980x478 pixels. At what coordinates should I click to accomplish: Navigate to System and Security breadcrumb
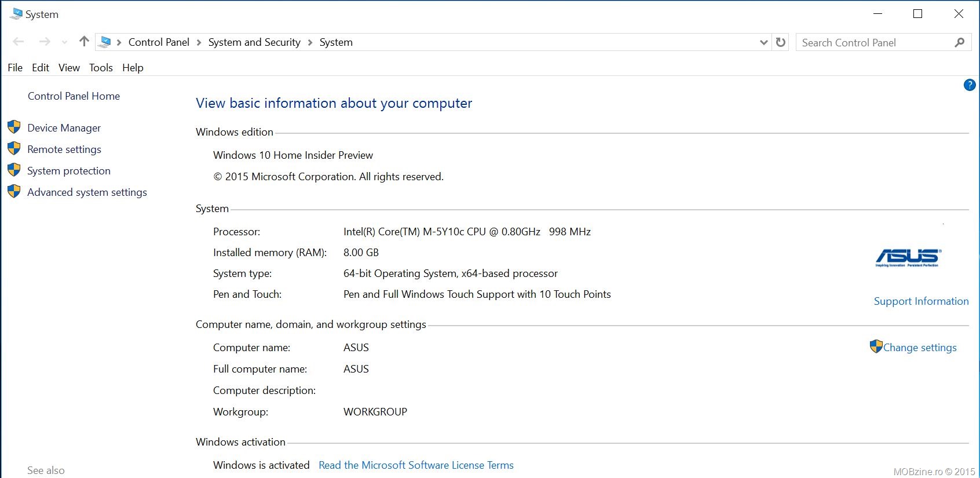254,42
